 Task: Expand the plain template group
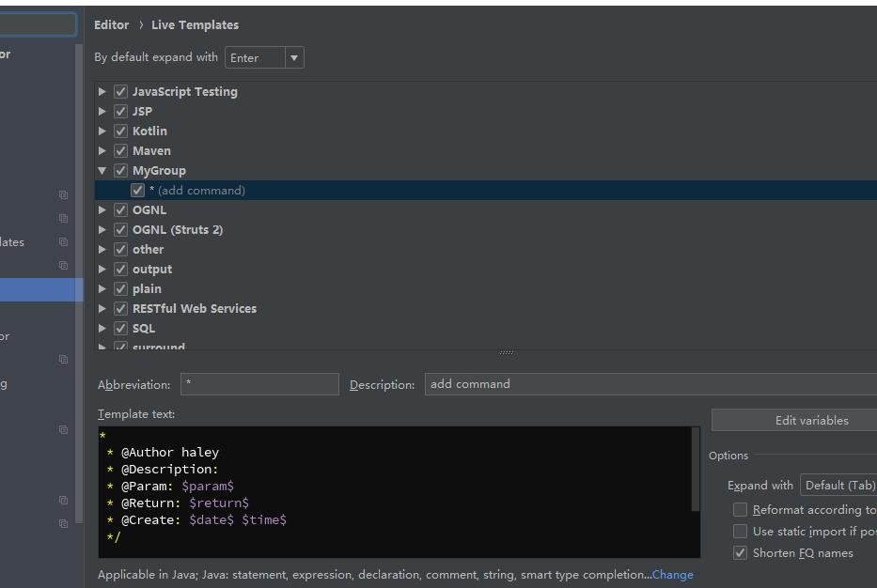(x=102, y=289)
